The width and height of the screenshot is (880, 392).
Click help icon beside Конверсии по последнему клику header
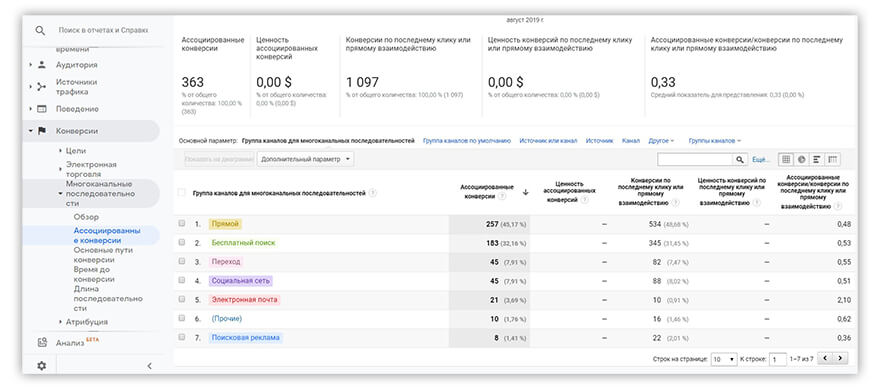point(676,203)
